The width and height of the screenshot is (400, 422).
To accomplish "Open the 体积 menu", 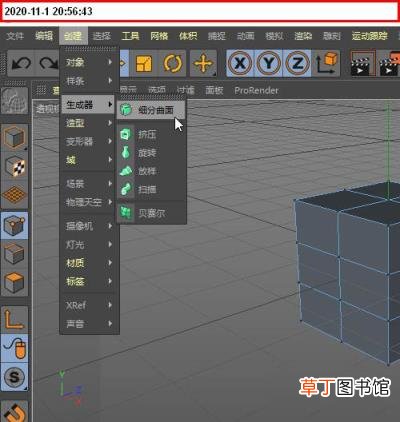I will [188, 36].
